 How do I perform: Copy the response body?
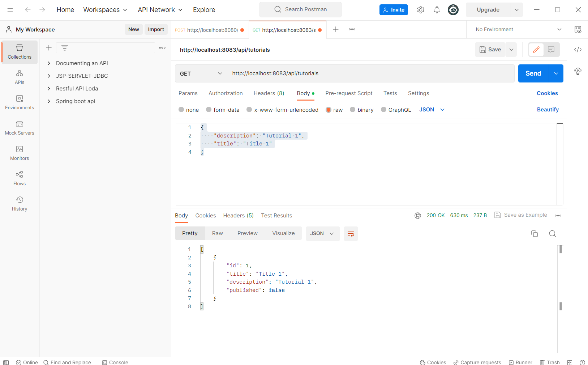coord(535,234)
